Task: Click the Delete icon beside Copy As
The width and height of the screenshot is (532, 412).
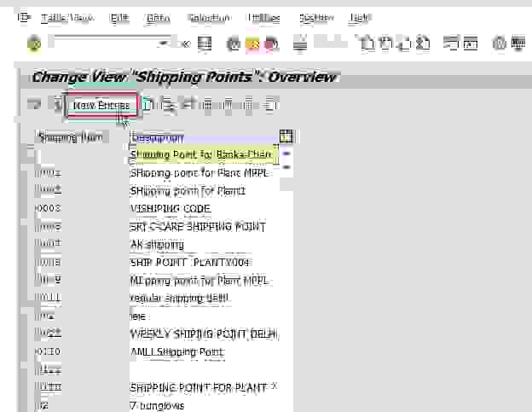Action: pos(168,105)
